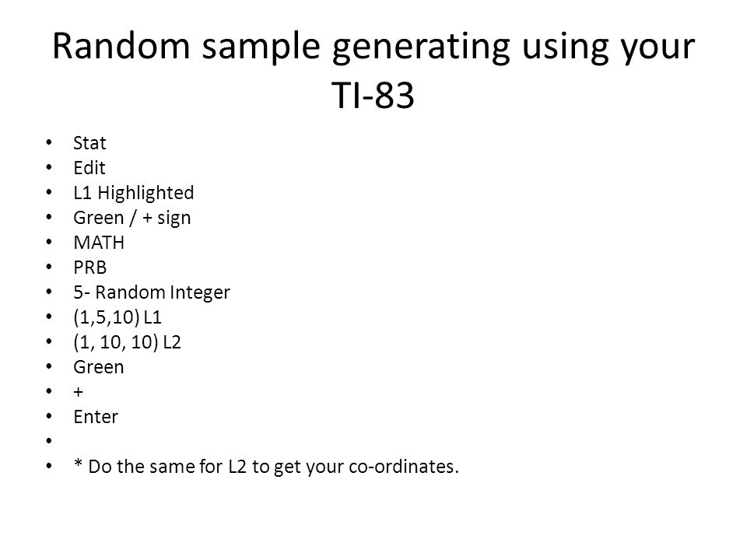The width and height of the screenshot is (747, 560).
Task: Select the "Edit" bullet item
Action: pyautogui.click(x=89, y=168)
